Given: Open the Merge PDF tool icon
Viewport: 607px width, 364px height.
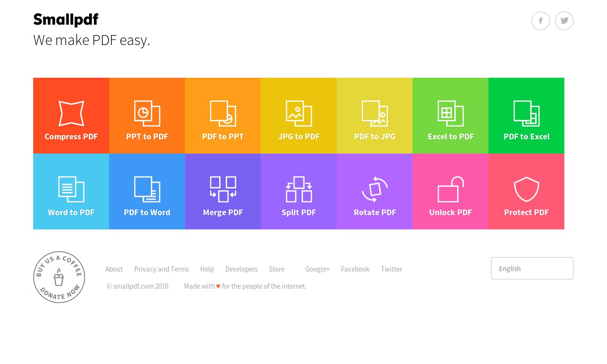Looking at the screenshot, I should point(223,189).
